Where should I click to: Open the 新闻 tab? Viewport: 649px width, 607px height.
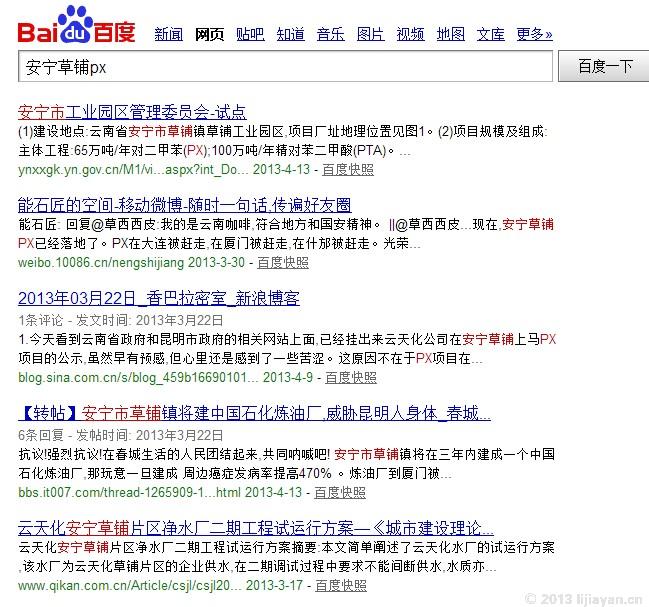pyautogui.click(x=168, y=34)
